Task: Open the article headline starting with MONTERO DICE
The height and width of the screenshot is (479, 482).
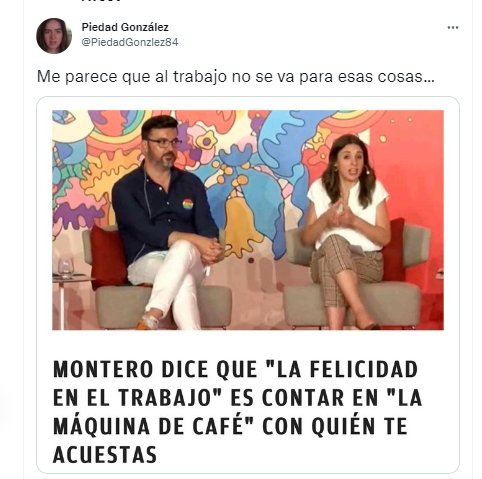Action: click(x=237, y=412)
